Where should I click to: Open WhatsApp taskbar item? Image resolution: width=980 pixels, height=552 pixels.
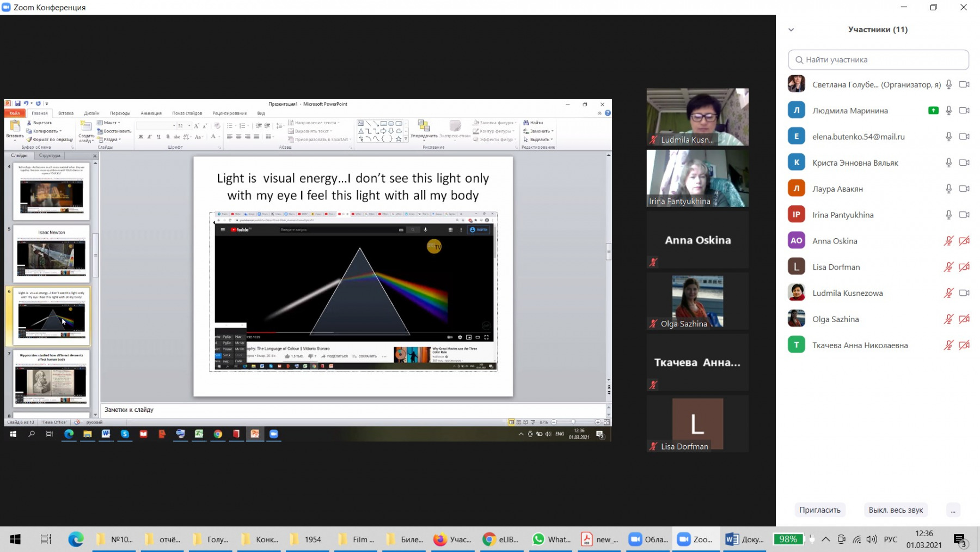[552, 539]
